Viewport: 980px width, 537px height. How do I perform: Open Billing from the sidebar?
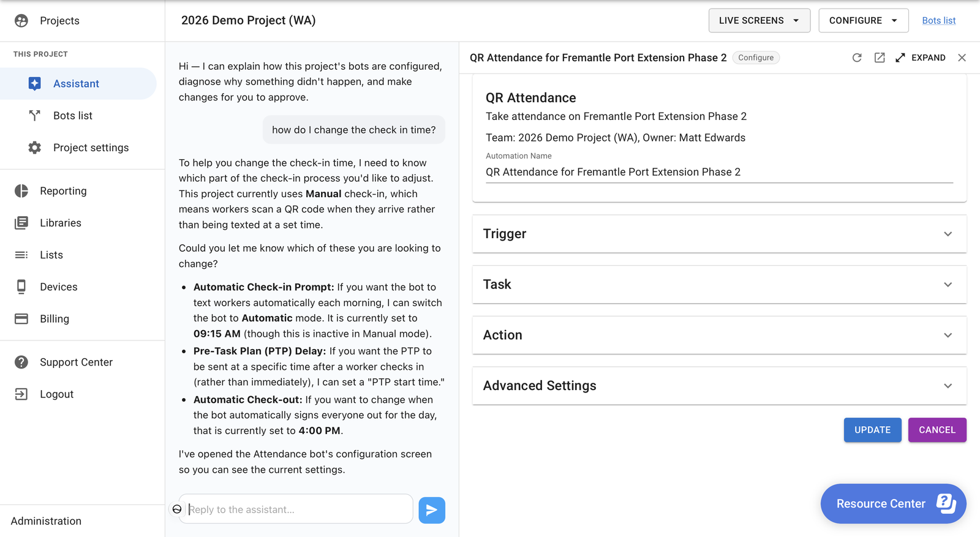82,318
